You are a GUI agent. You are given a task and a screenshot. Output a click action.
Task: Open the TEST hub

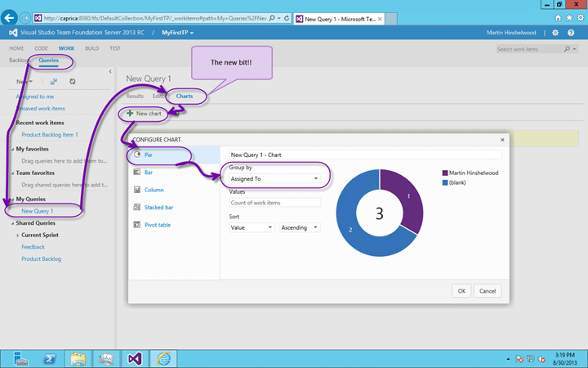pyautogui.click(x=115, y=48)
